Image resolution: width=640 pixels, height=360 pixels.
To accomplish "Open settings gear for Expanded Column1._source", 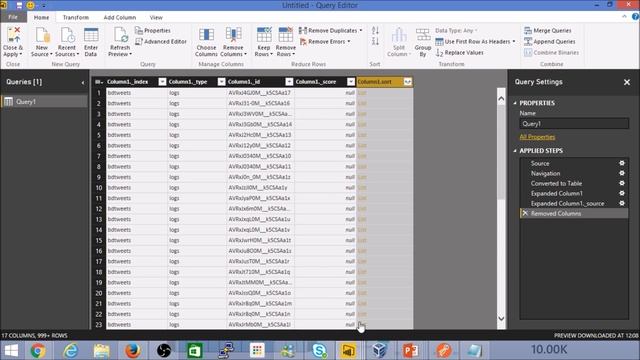I will (x=622, y=203).
